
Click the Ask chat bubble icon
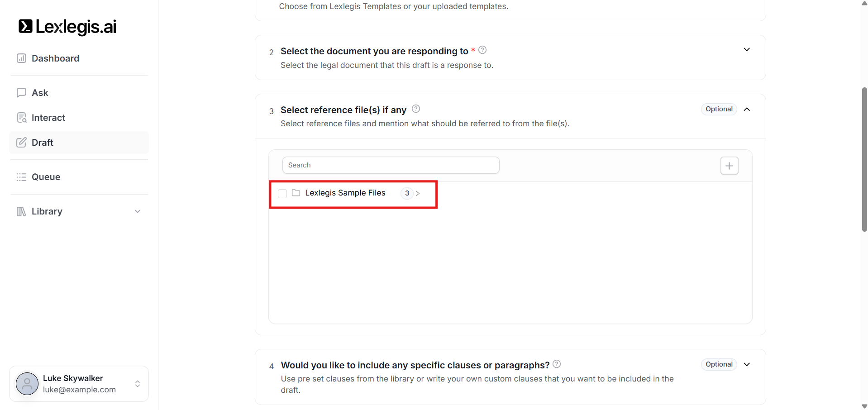[x=21, y=93]
